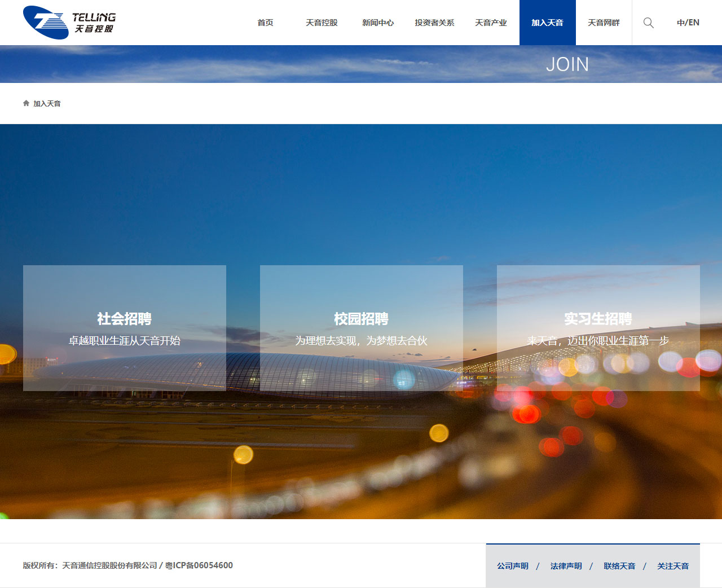The width and height of the screenshot is (722, 588).
Task: Click 联络天音 in the footer
Action: pyautogui.click(x=619, y=566)
